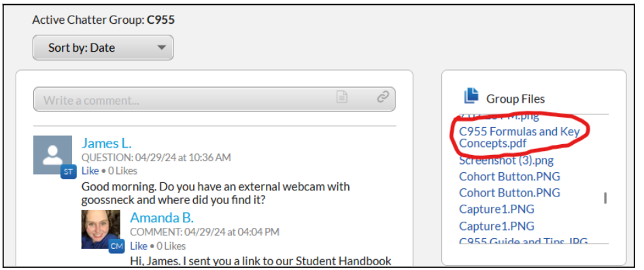Open C955 Formulas and Key Concepts.pdf
The height and width of the screenshot is (270, 644).
pos(519,137)
